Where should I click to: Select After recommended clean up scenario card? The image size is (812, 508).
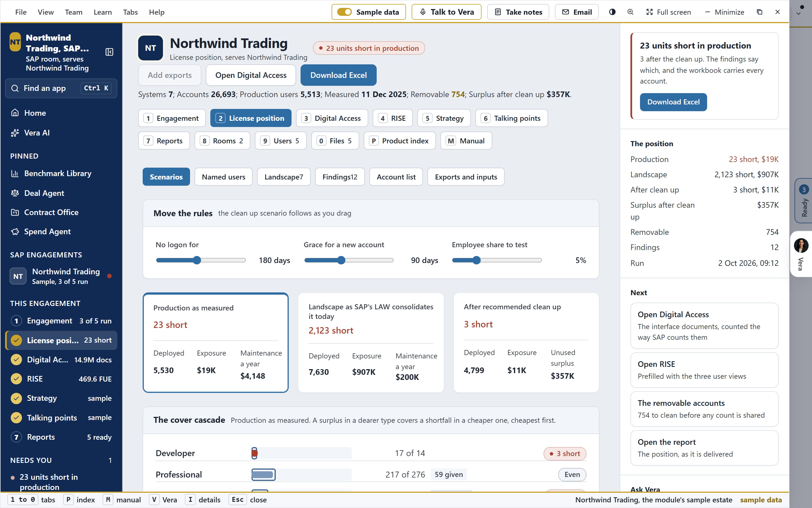526,343
